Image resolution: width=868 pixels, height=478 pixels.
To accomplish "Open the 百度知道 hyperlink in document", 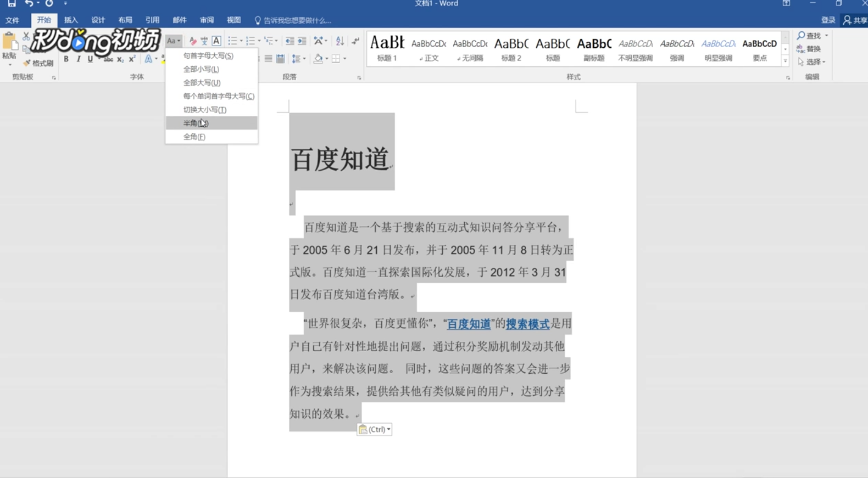I will tap(469, 324).
